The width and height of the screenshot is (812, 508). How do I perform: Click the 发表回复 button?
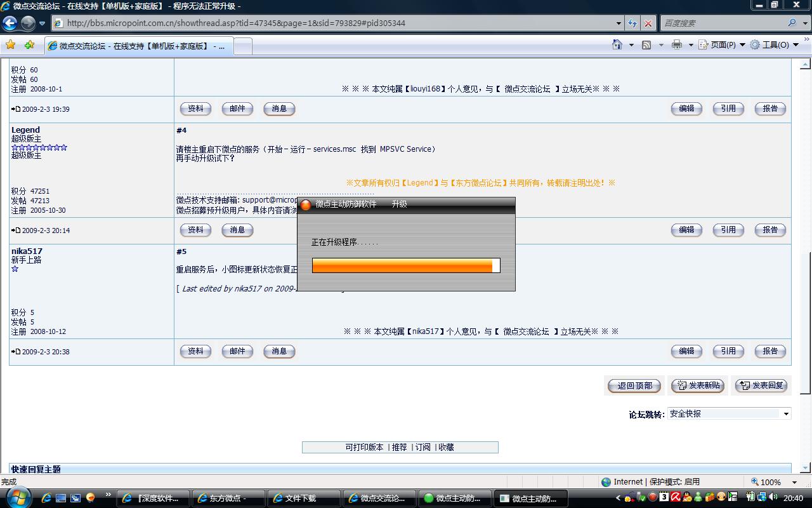pyautogui.click(x=761, y=385)
